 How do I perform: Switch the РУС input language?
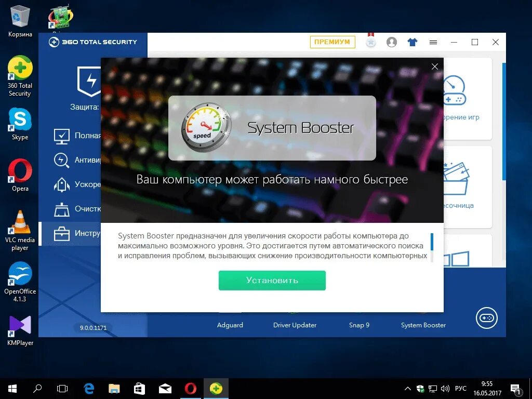(460, 389)
